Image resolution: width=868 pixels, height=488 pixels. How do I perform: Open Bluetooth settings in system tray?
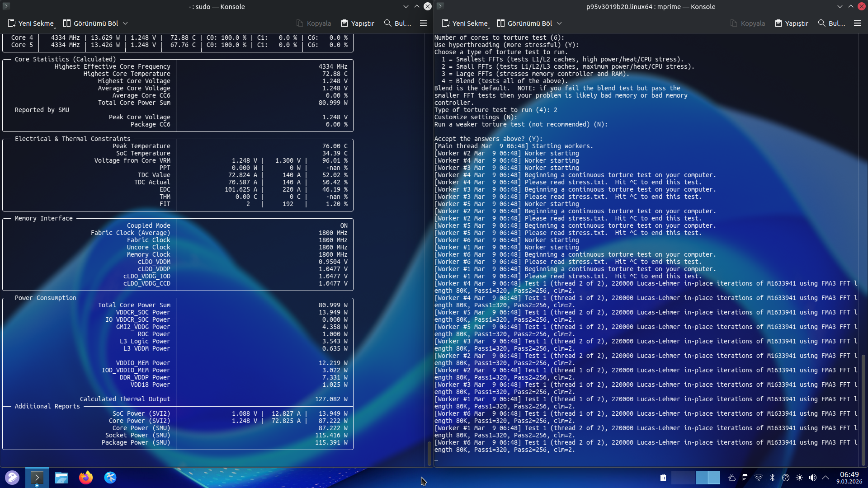point(772,478)
